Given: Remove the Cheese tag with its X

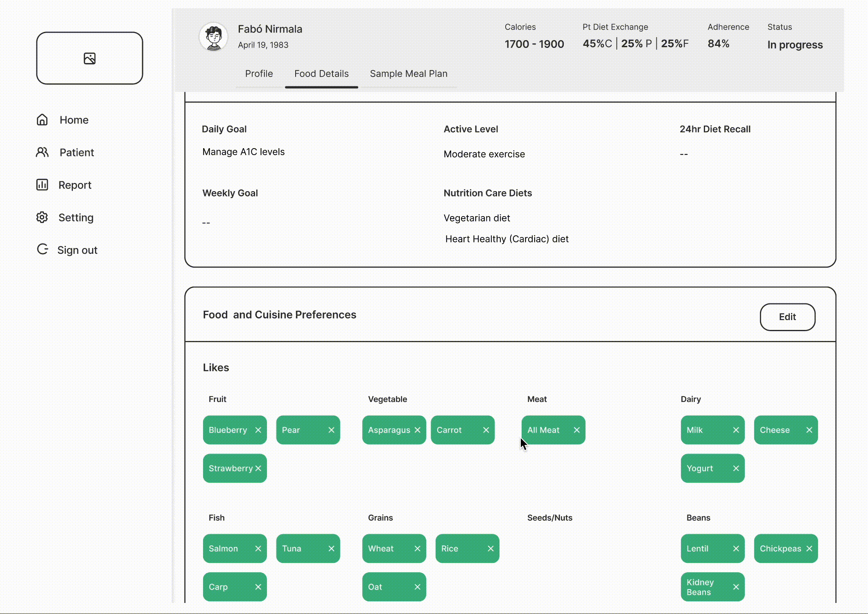Looking at the screenshot, I should [x=809, y=430].
